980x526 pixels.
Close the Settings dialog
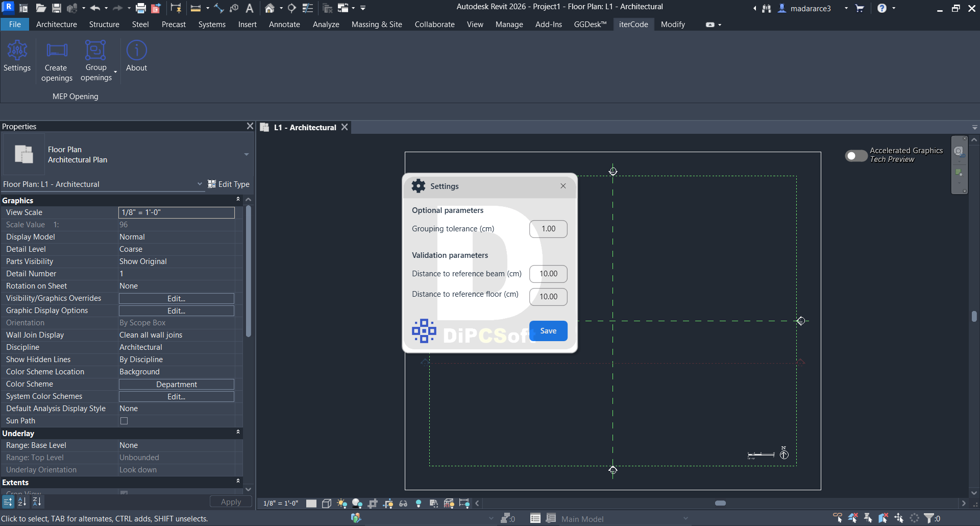pos(563,186)
